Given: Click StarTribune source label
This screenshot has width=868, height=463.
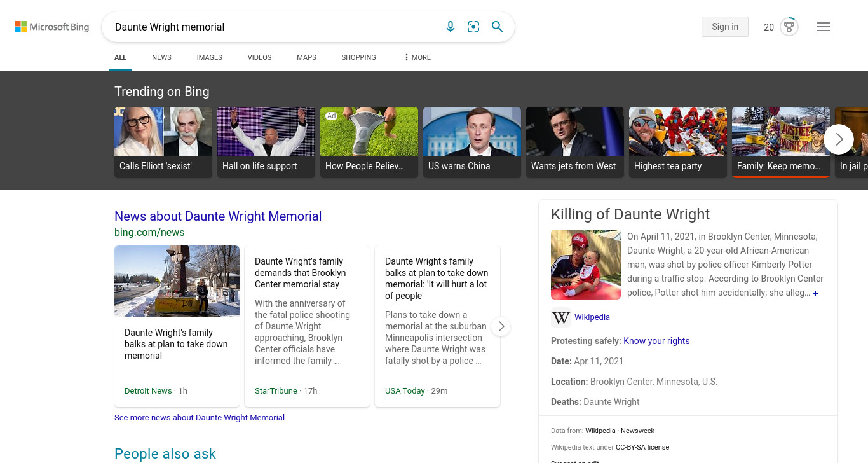Looking at the screenshot, I should (276, 391).
